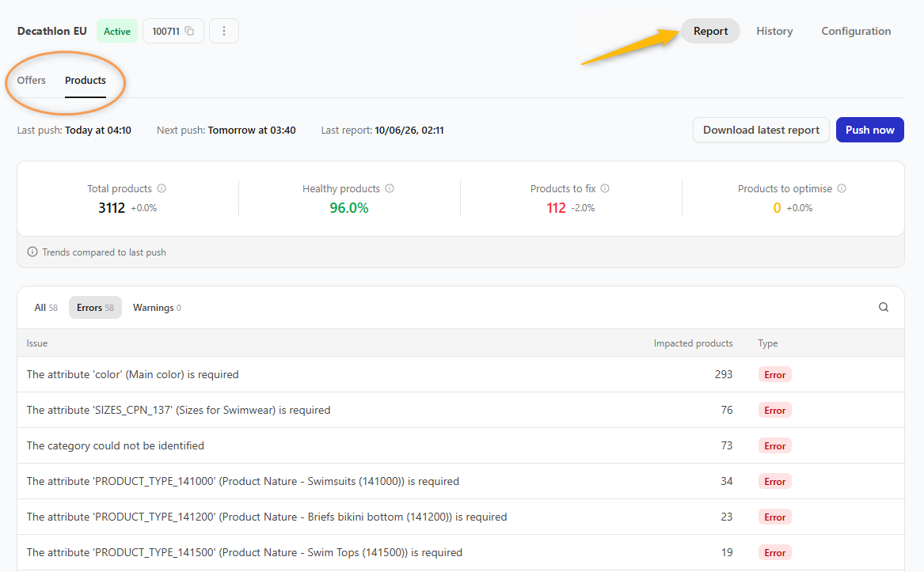Show info tooltip for Products to optimise
The width and height of the screenshot is (924, 572).
point(842,188)
